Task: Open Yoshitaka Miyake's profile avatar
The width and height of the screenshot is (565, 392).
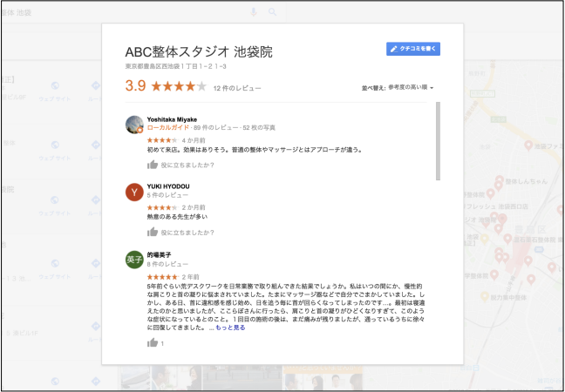Action: [x=134, y=125]
